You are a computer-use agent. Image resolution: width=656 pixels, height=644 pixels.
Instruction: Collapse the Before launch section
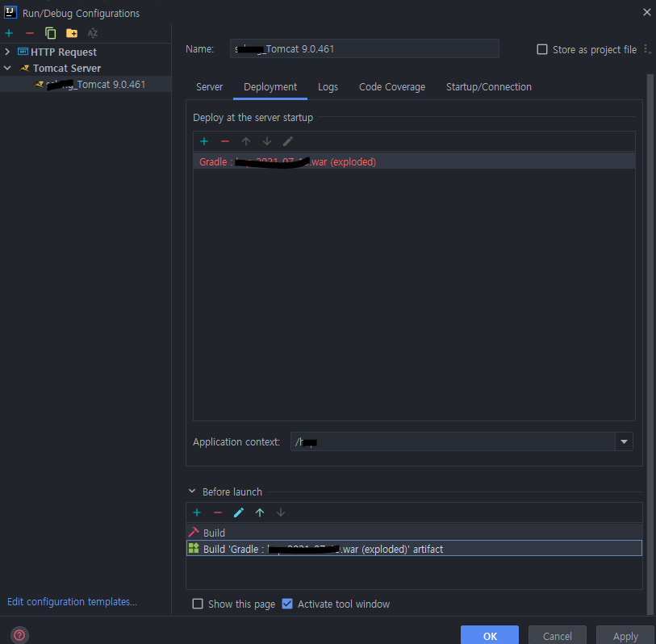(x=192, y=491)
